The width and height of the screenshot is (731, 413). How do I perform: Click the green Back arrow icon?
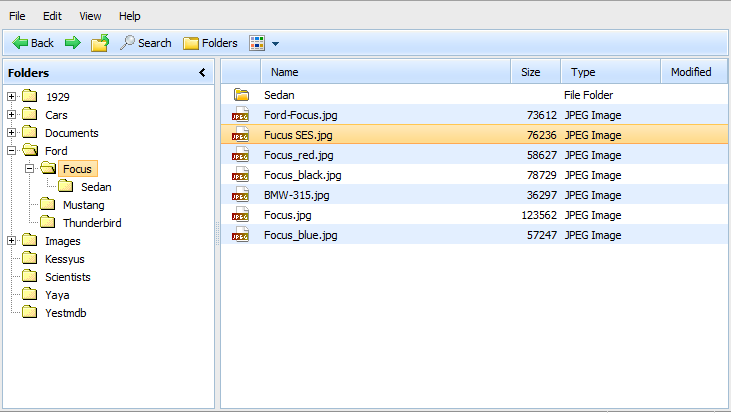tap(20, 43)
